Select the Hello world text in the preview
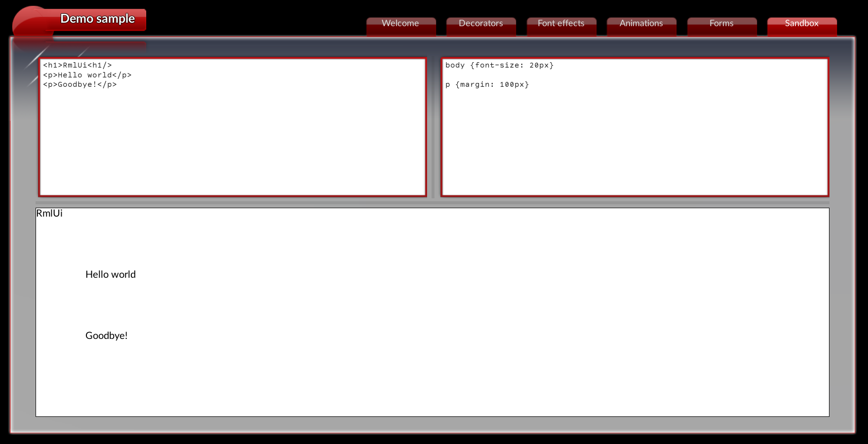Viewport: 868px width, 444px height. tap(111, 274)
